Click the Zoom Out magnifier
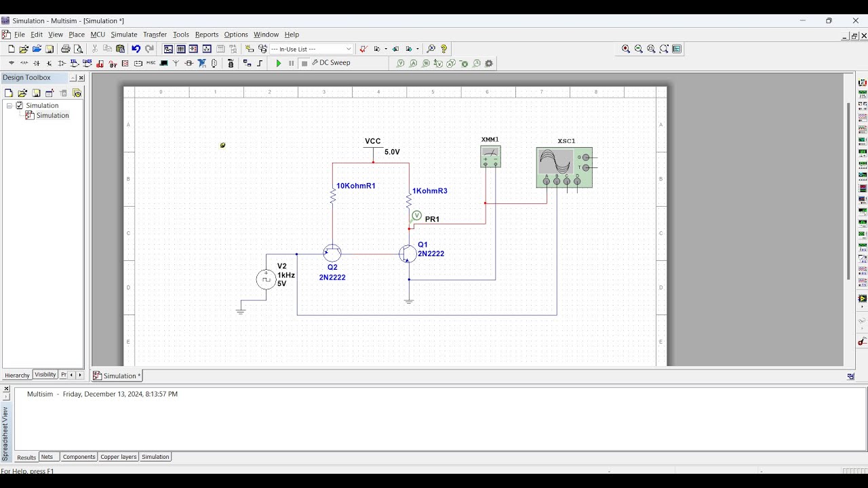The image size is (868, 488). 639,49
